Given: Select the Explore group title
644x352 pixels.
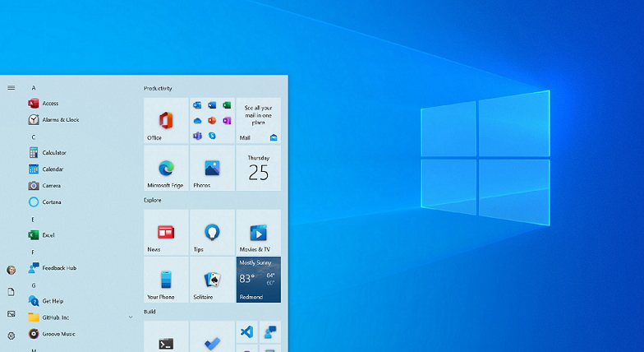Looking at the screenshot, I should 153,200.
